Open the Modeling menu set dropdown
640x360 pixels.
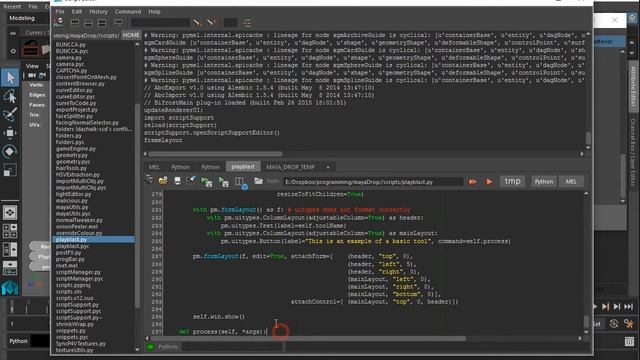point(27,18)
